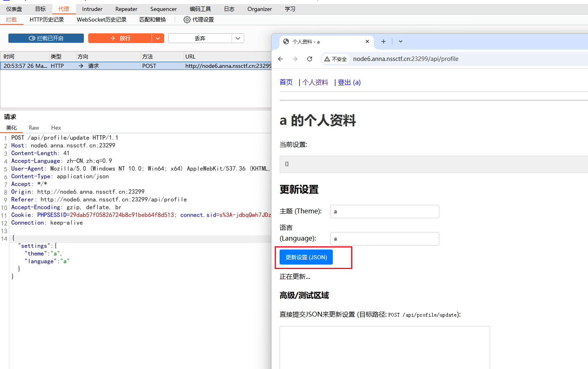This screenshot has width=588, height=369.
Task: Toggle the 拦截已开启 intercept button
Action: tap(46, 38)
